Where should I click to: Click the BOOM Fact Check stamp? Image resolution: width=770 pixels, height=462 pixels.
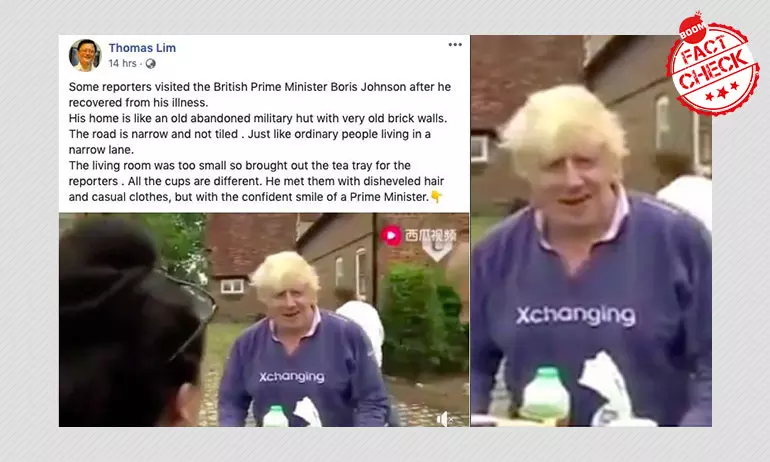pyautogui.click(x=713, y=65)
